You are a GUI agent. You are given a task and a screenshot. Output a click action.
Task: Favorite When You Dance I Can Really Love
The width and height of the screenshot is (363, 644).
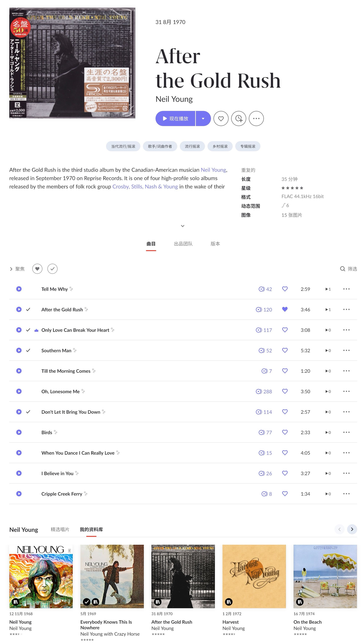[285, 453]
